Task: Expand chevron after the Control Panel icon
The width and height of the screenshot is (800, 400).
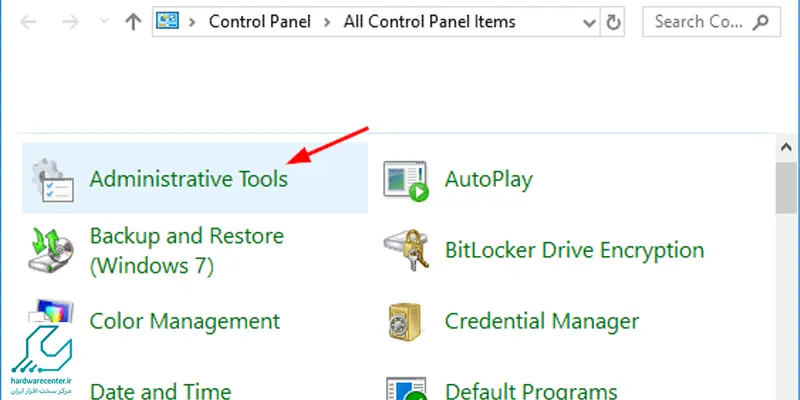Action: pyautogui.click(x=192, y=22)
